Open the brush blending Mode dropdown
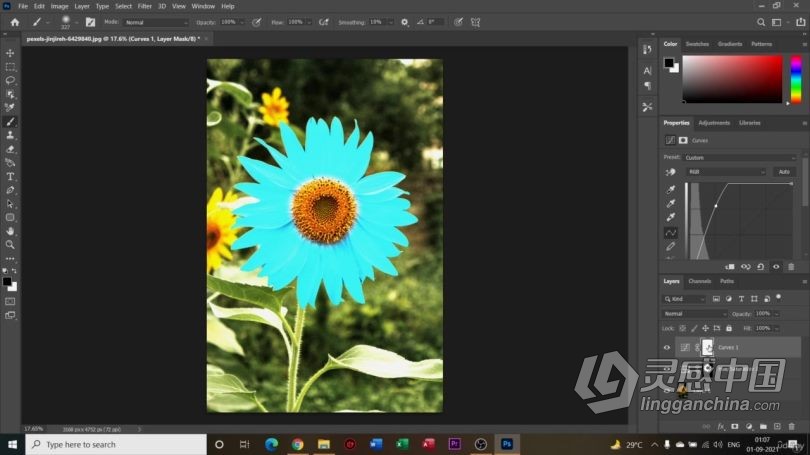This screenshot has height=455, width=810. tap(152, 21)
